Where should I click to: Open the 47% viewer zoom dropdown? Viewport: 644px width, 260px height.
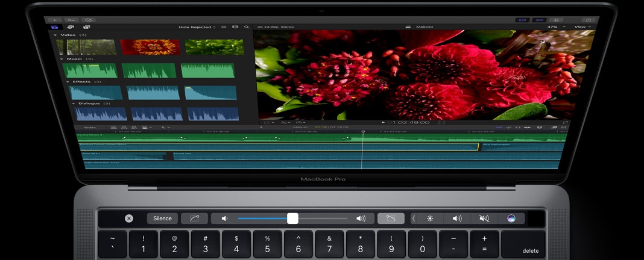[556, 27]
